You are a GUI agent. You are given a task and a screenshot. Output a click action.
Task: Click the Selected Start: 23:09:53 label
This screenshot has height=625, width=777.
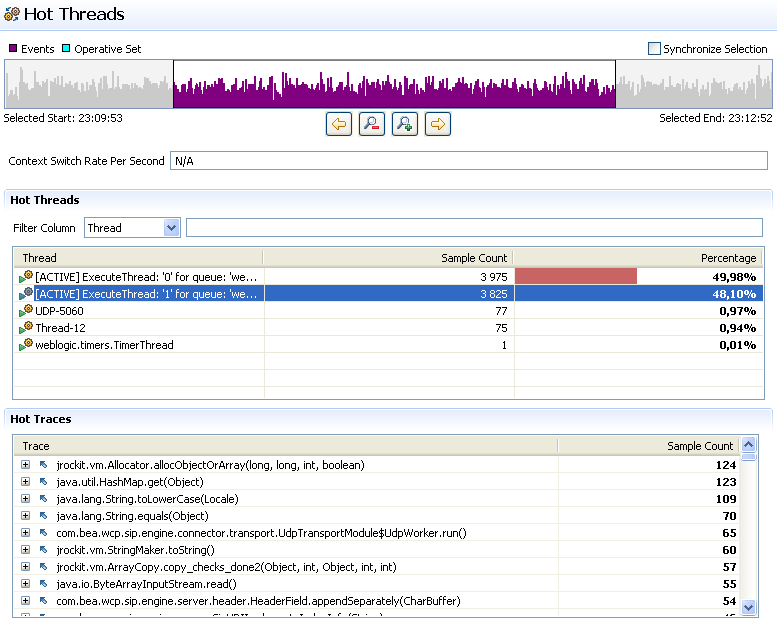coord(63,118)
